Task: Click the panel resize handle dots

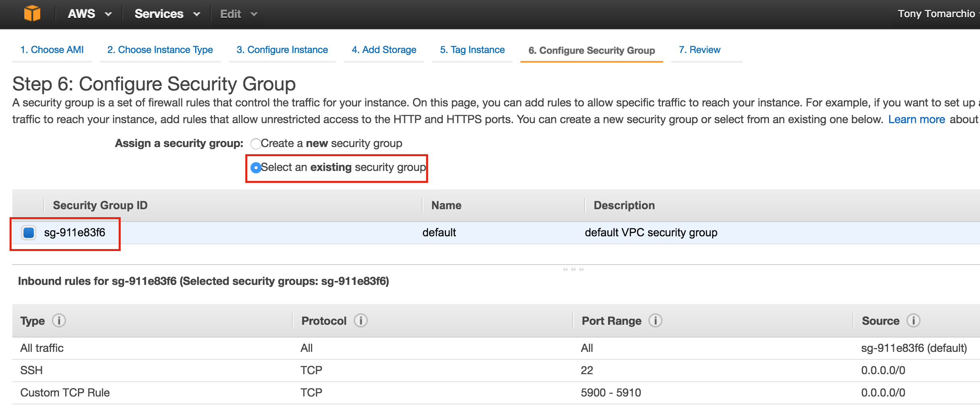Action: tap(573, 269)
